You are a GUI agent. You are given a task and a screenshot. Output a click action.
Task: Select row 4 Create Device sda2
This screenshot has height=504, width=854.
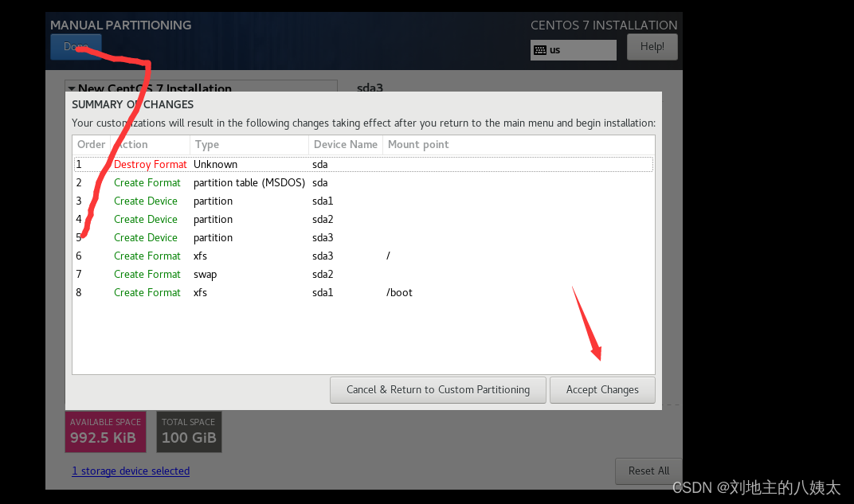coord(363,219)
